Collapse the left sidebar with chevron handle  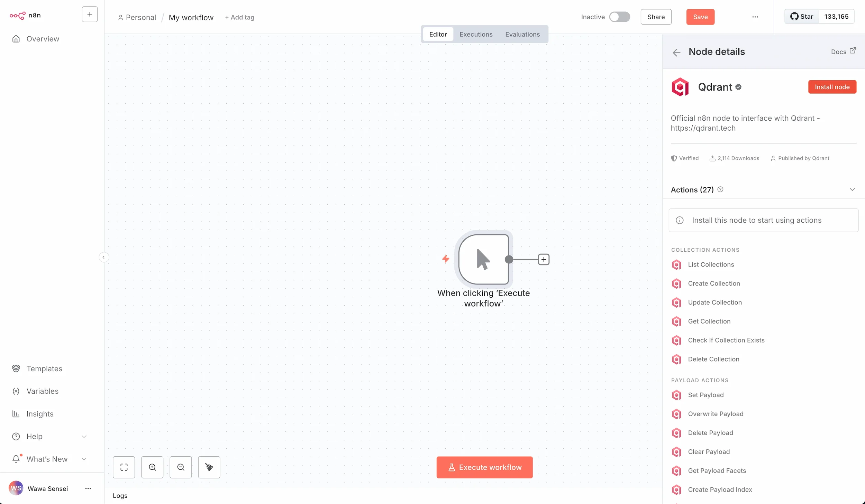[103, 257]
